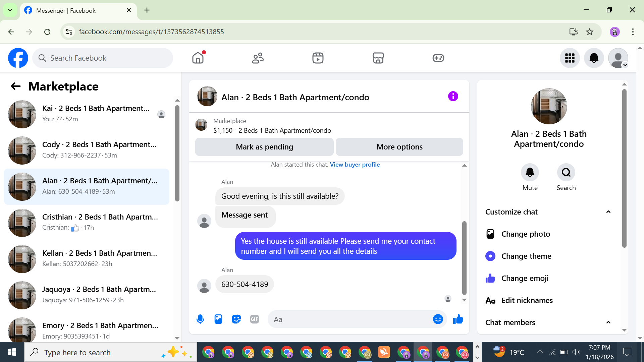
Task: Click the Windows Start button
Action: [x=12, y=352]
